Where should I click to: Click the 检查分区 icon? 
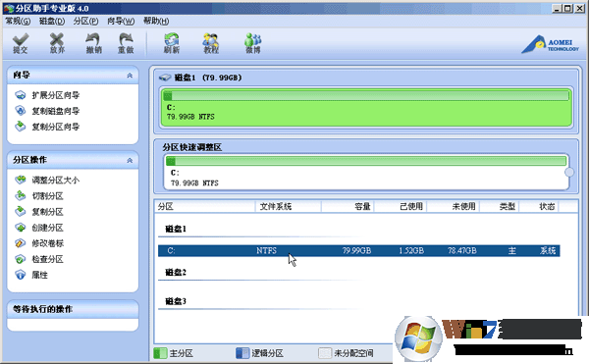coord(21,259)
